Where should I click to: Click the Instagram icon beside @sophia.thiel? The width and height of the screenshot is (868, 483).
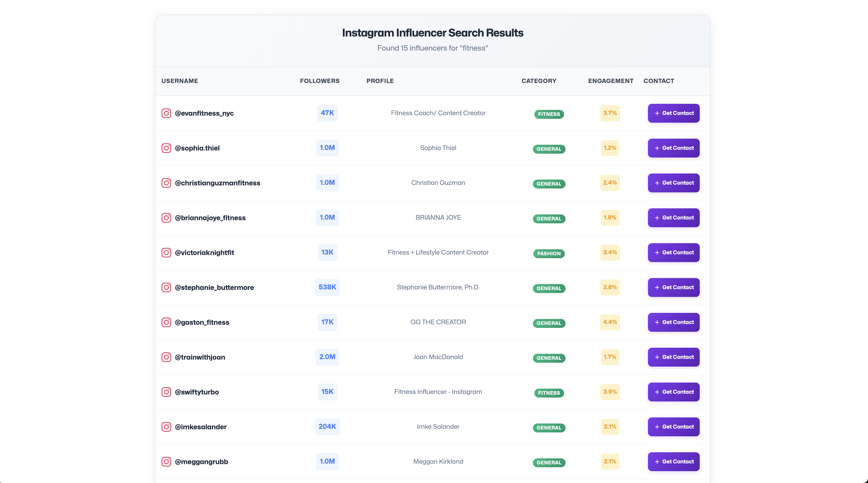(166, 148)
